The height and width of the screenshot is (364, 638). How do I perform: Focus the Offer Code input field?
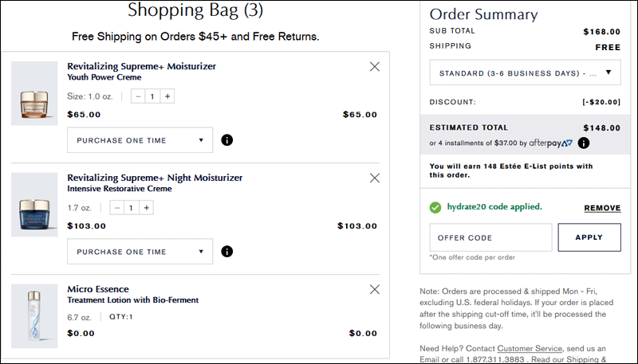point(490,237)
